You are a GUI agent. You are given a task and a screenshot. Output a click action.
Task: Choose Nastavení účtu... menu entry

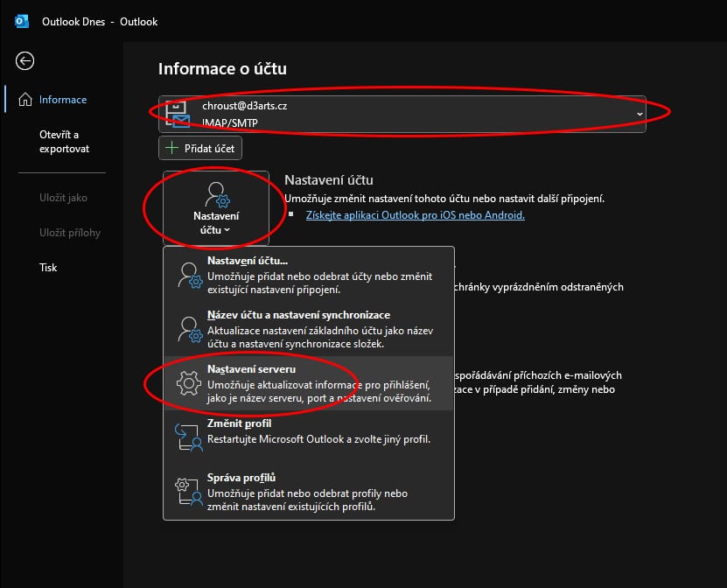[x=309, y=275]
